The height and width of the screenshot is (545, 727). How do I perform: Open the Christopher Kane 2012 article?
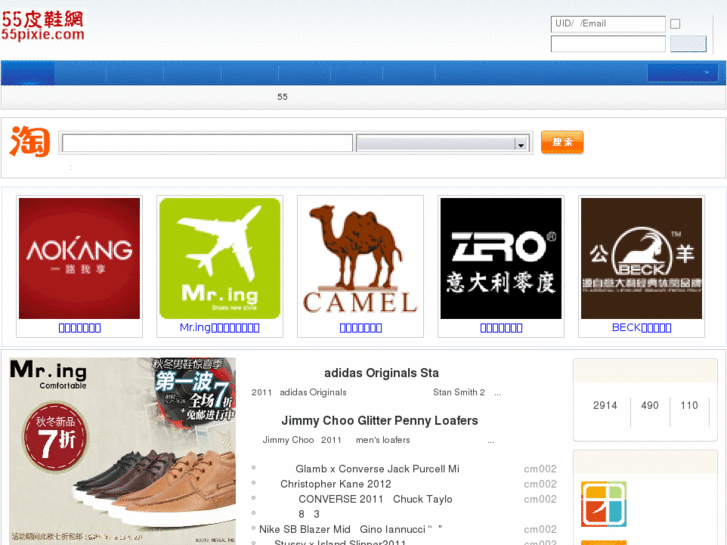pyautogui.click(x=335, y=484)
